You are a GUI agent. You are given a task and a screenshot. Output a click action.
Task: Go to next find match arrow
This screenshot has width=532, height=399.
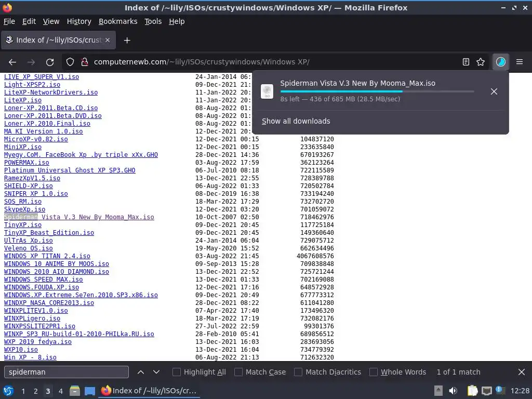(156, 372)
